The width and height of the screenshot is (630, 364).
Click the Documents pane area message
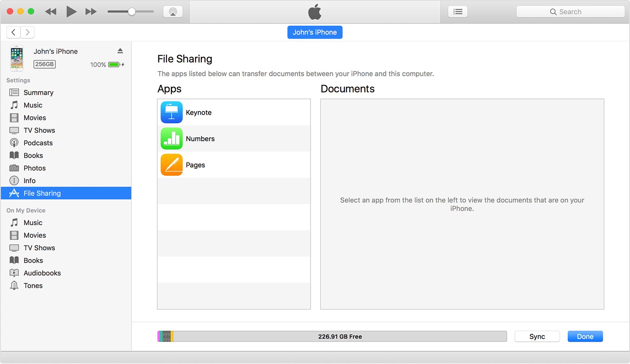click(x=462, y=204)
